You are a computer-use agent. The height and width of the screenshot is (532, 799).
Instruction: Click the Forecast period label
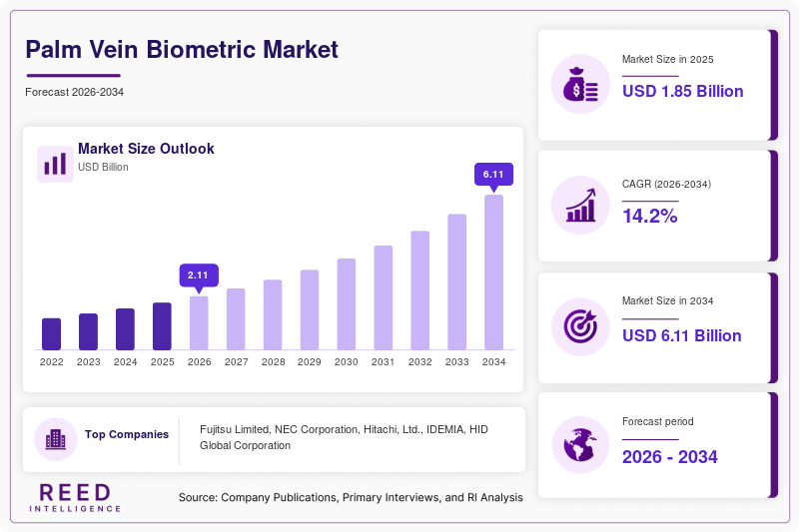(658, 421)
